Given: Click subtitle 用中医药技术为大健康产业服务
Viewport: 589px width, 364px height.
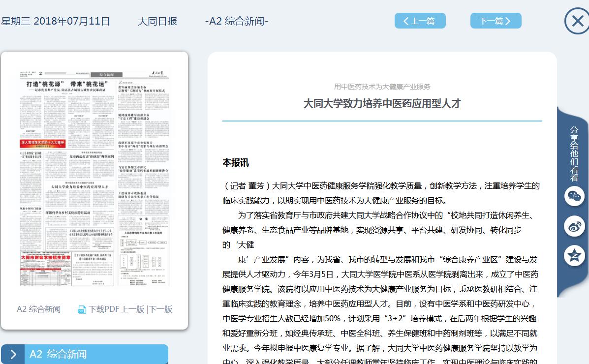Looking at the screenshot, I should click(382, 87).
